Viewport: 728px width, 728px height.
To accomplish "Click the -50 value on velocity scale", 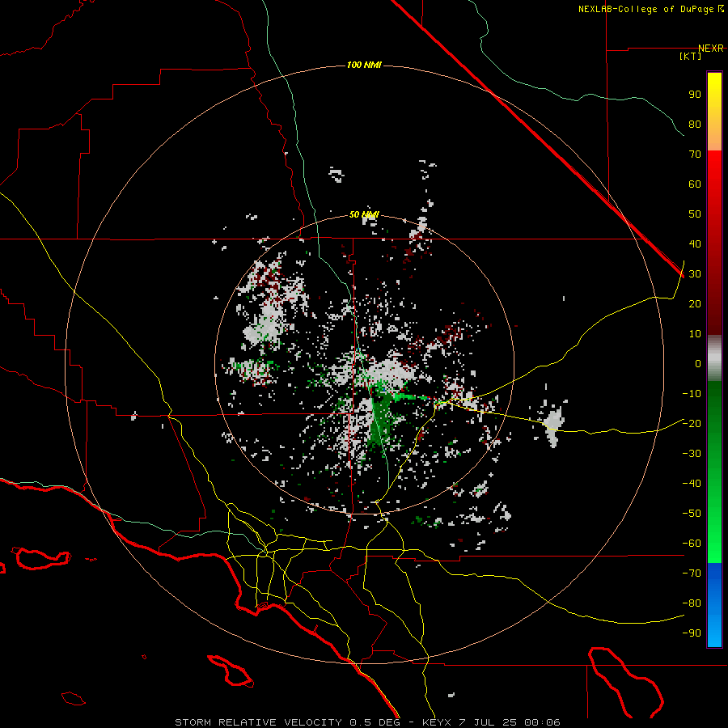I will [x=692, y=514].
